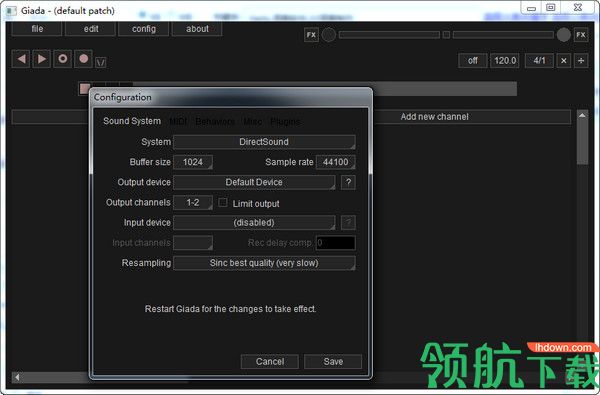Screen dimensions: 600x395
Task: Open the System dropdown showing DirectSound
Action: pyautogui.click(x=264, y=142)
